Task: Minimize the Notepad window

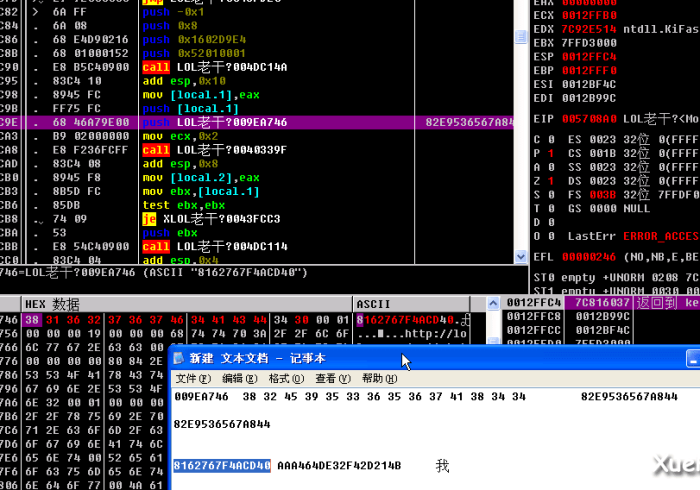Action: coord(692,358)
